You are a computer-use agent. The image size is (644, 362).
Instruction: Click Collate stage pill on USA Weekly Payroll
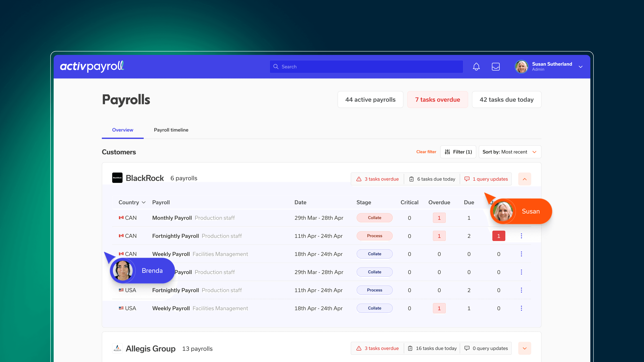tap(374, 308)
